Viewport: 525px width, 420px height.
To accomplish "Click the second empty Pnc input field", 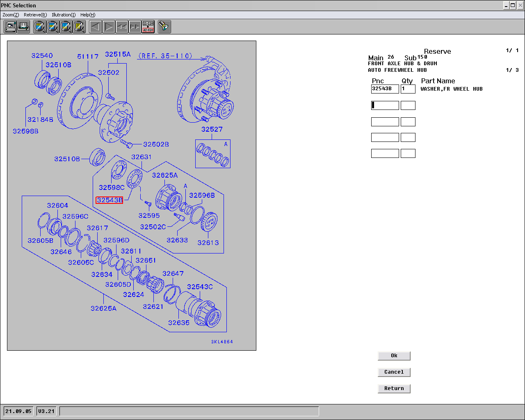I will [x=385, y=122].
